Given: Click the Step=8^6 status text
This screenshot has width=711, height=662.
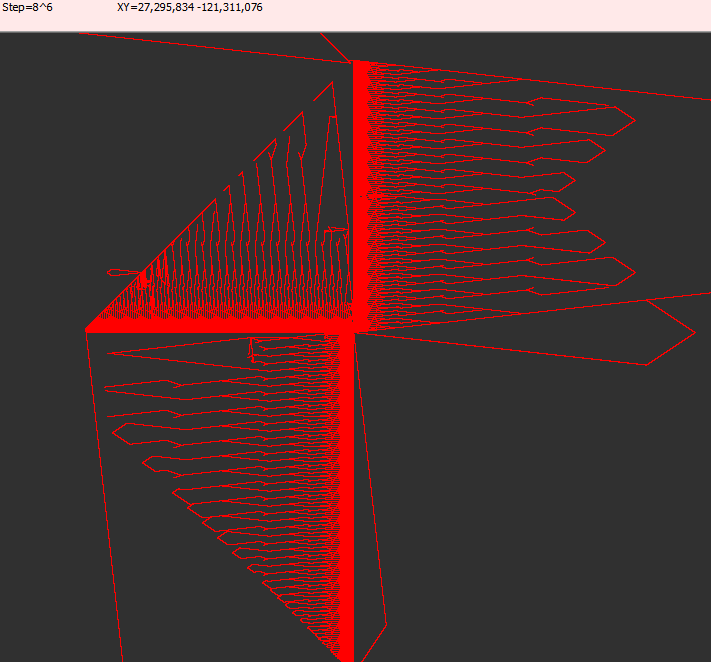Looking at the screenshot, I should 27,8.
